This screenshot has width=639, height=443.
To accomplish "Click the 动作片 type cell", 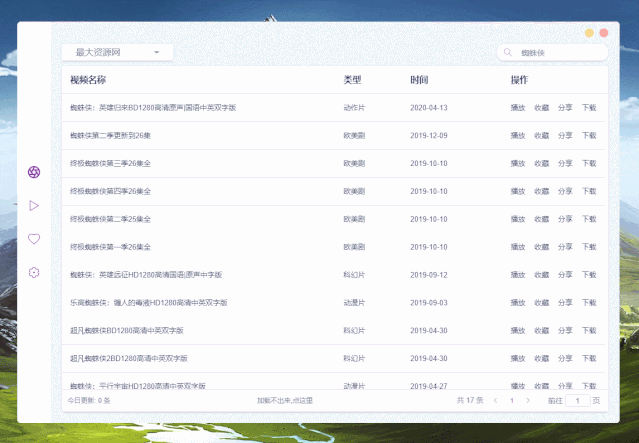I will [354, 108].
